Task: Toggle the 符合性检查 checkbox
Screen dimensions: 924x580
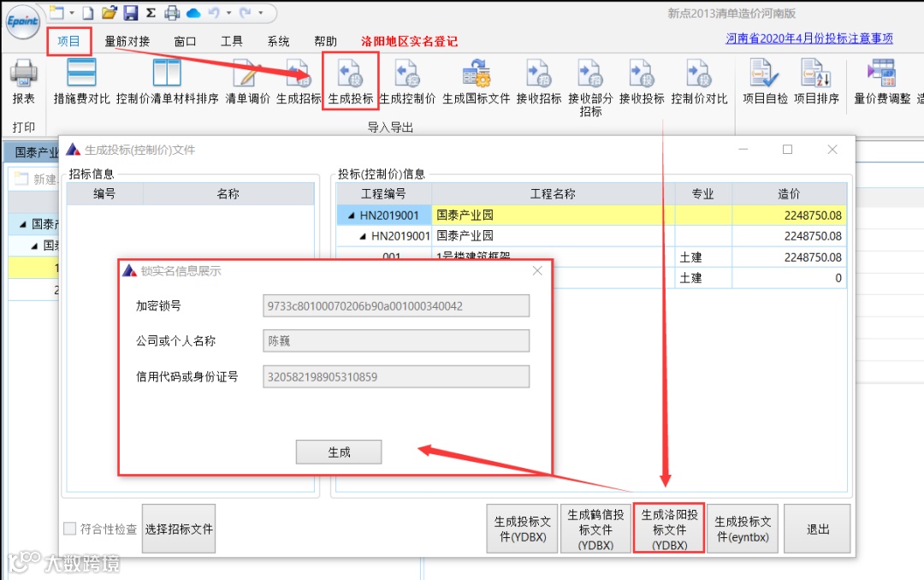Action: [x=69, y=529]
